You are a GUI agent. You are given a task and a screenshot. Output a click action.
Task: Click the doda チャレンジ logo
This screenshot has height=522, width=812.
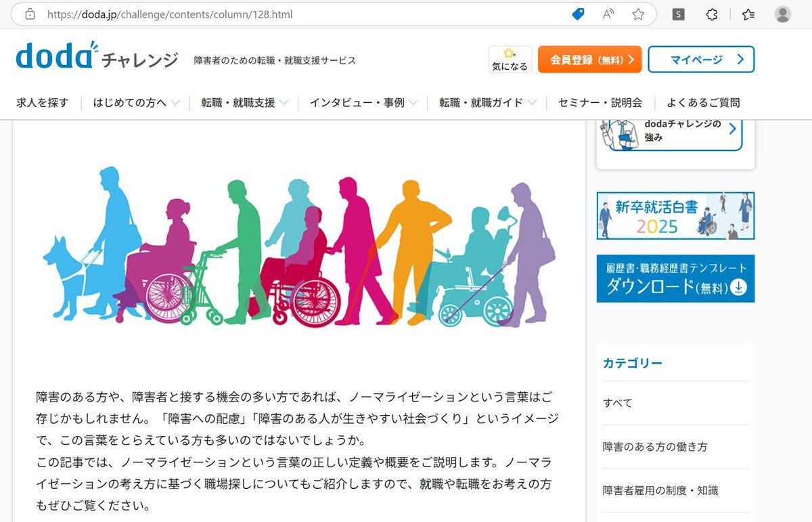tap(97, 57)
